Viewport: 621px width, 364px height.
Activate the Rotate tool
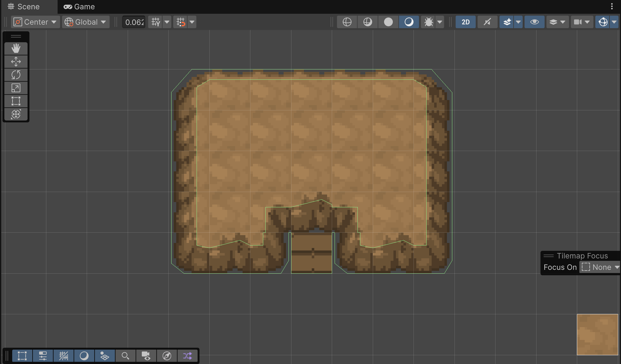tap(16, 75)
